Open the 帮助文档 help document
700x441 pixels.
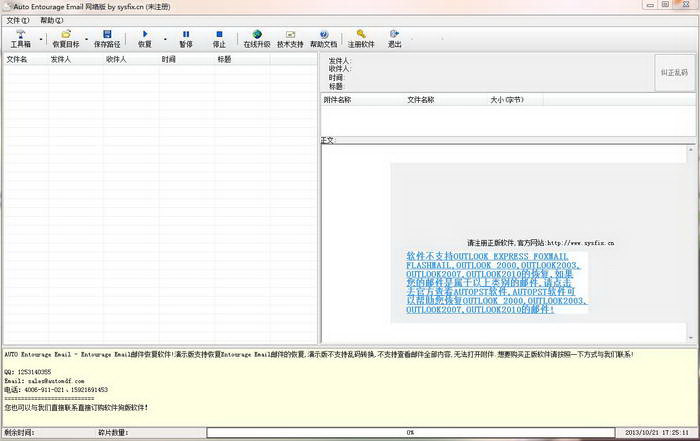pos(324,39)
